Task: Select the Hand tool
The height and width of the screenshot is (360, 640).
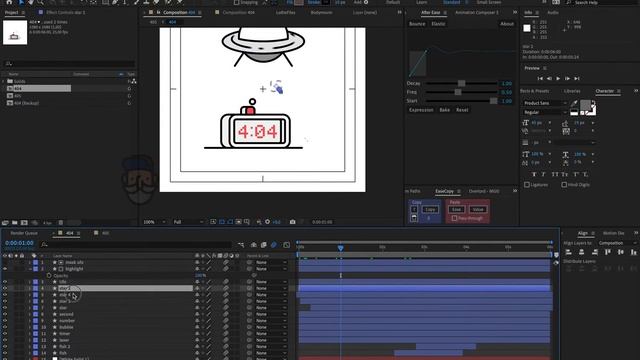Action: click(x=31, y=2)
